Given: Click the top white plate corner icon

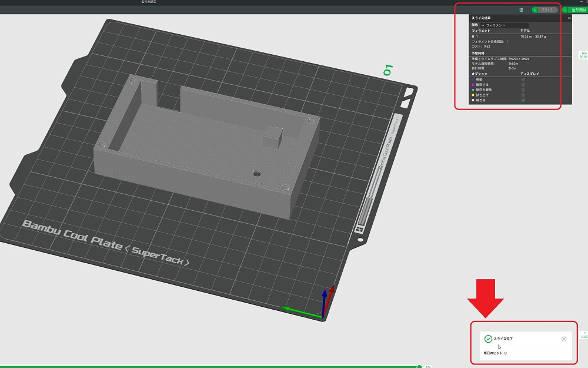Looking at the screenshot, I should [x=407, y=92].
